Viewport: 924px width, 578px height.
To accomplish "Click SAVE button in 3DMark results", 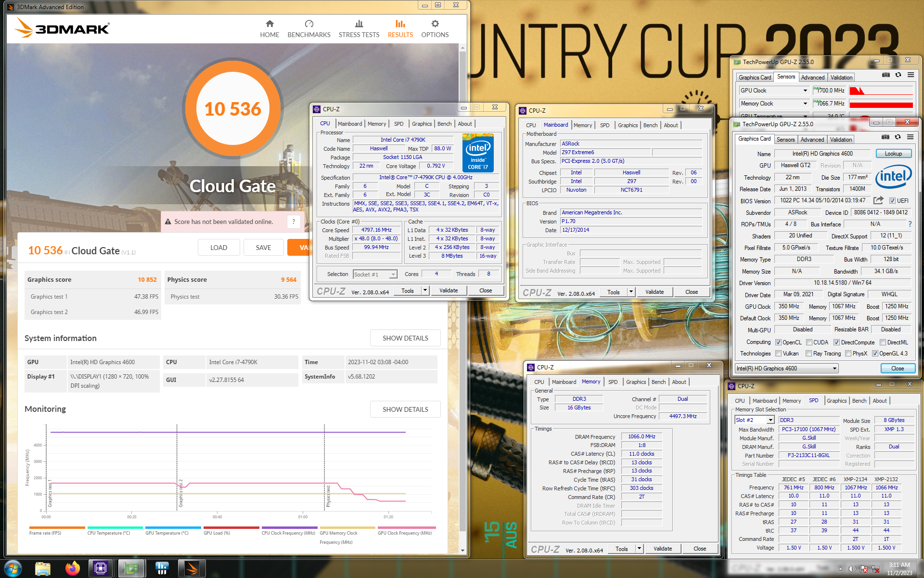I will (263, 248).
